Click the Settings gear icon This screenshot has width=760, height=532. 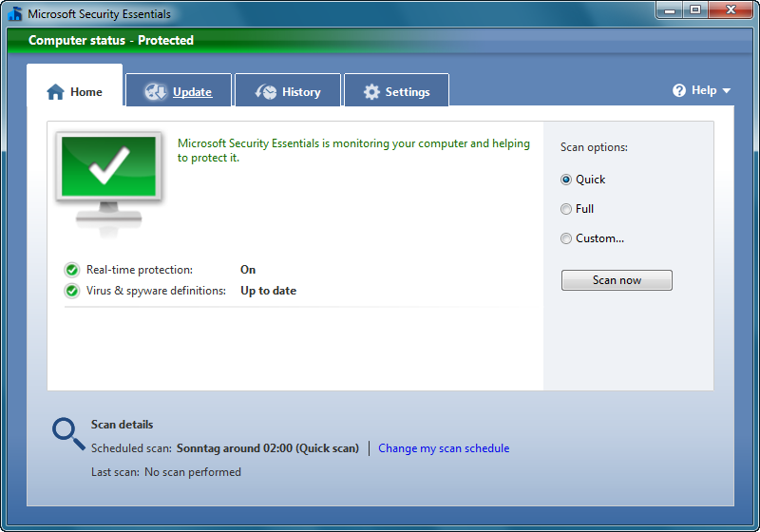click(370, 92)
